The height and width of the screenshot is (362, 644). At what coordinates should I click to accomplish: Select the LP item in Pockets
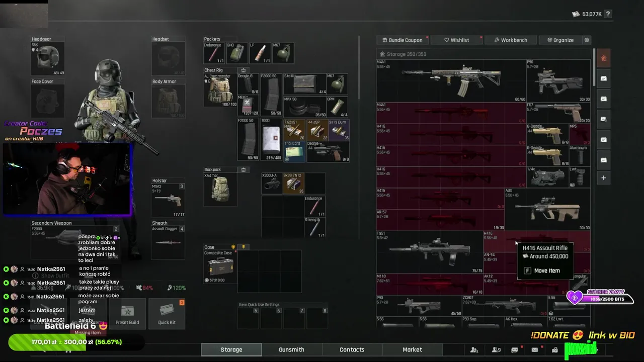coord(260,53)
